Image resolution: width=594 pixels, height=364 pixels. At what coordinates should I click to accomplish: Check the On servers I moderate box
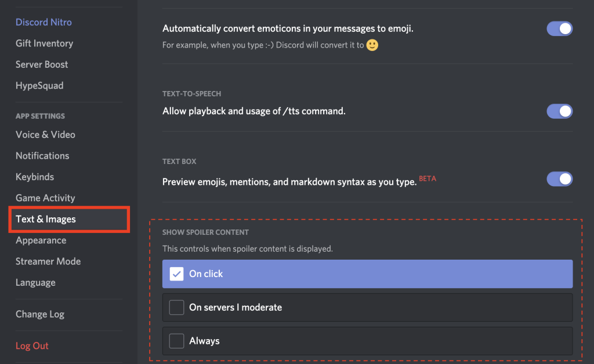(x=176, y=307)
